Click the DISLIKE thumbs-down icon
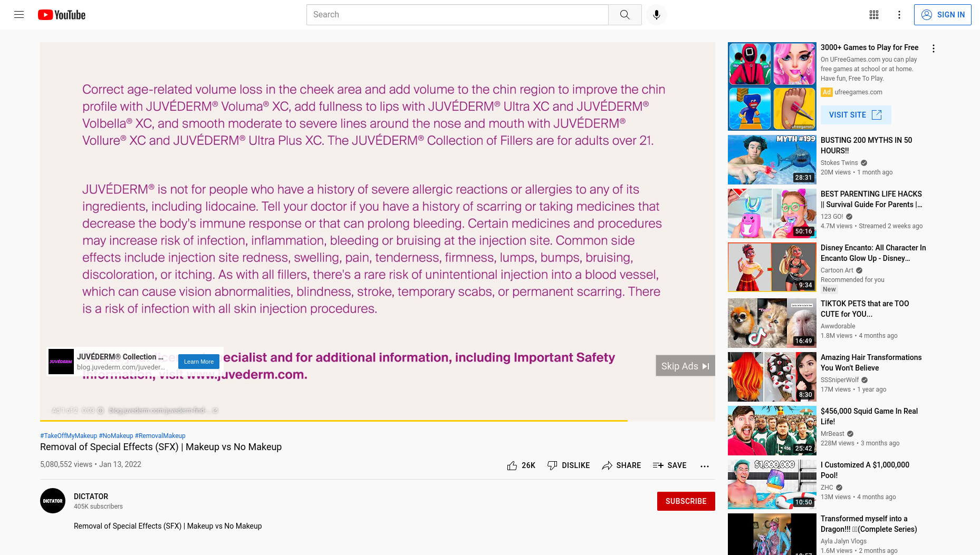The height and width of the screenshot is (555, 980). (x=569, y=465)
